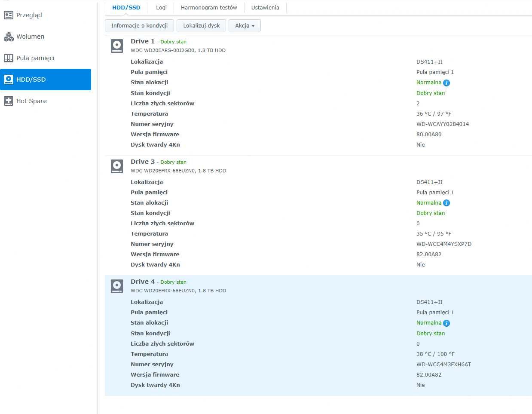This screenshot has width=532, height=414.
Task: Open the Akcja dropdown menu
Action: point(245,26)
